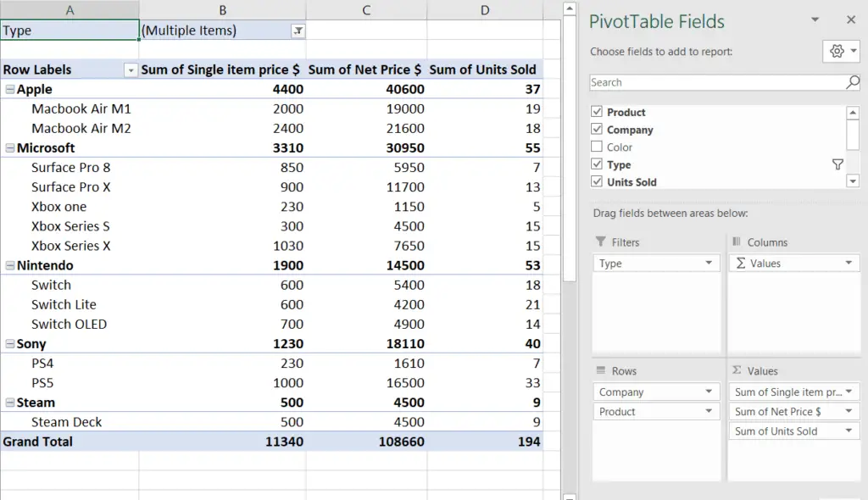
Task: Open the PivotTable Fields pane options arrow
Action: coord(815,19)
